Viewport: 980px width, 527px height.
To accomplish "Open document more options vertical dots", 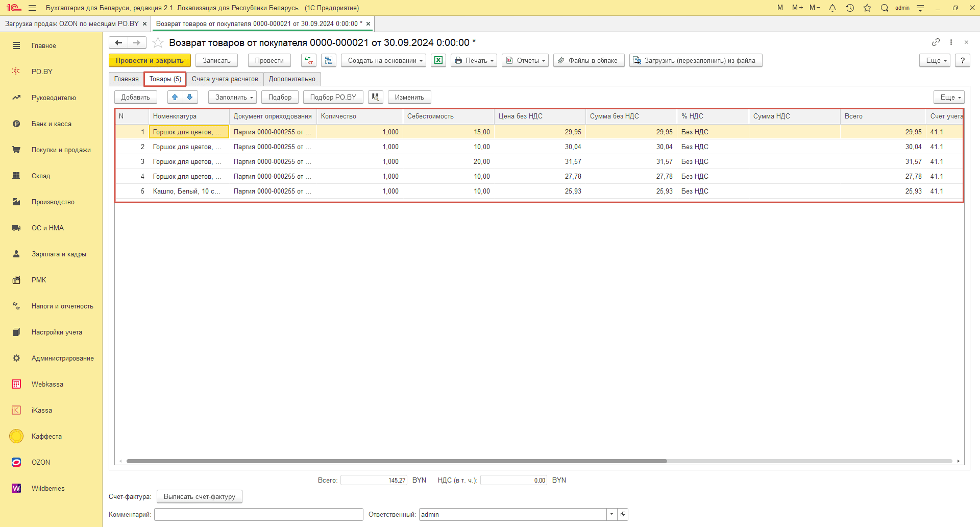I will (x=951, y=42).
